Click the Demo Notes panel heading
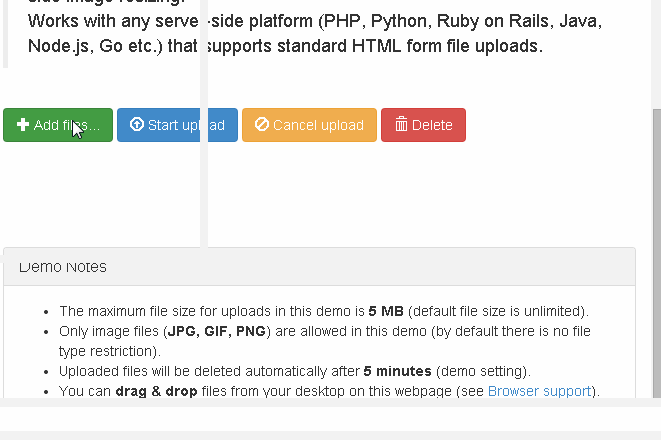Image resolution: width=661 pixels, height=440 pixels. 320,267
